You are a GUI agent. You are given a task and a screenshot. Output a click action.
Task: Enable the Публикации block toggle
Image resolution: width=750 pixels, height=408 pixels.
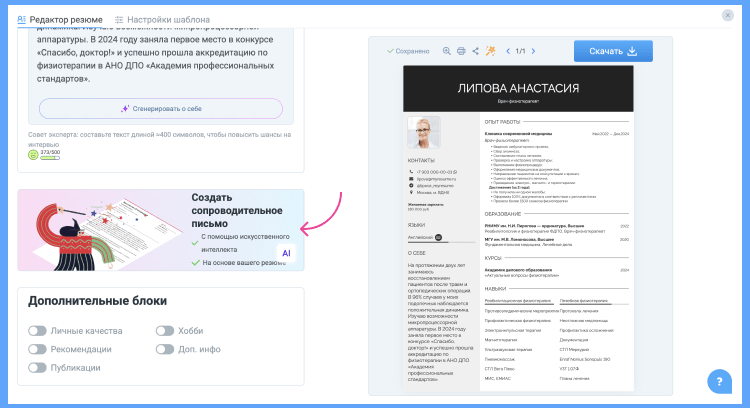[37, 368]
